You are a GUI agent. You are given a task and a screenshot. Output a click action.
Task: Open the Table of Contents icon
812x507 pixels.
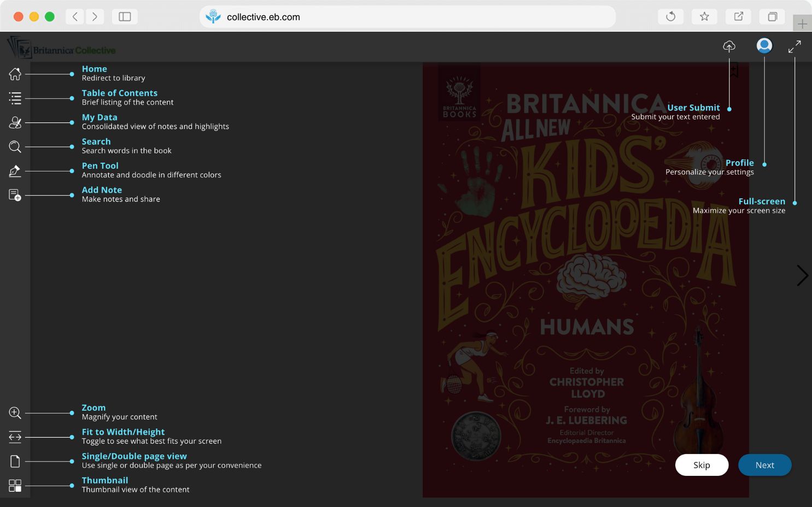15,98
